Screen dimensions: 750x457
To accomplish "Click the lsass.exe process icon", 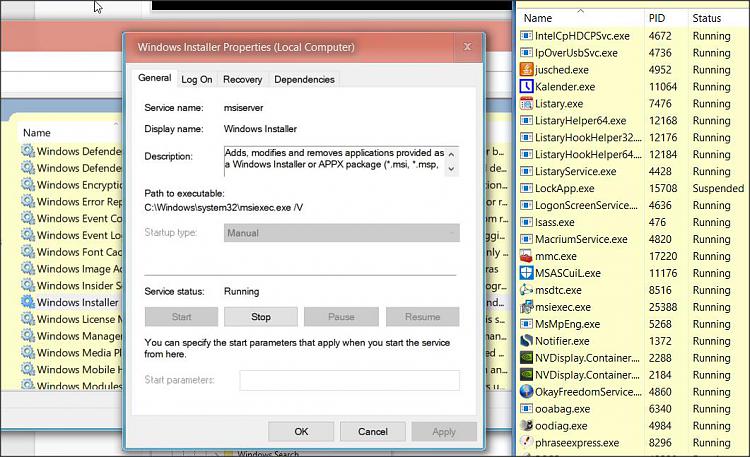I will point(526,222).
